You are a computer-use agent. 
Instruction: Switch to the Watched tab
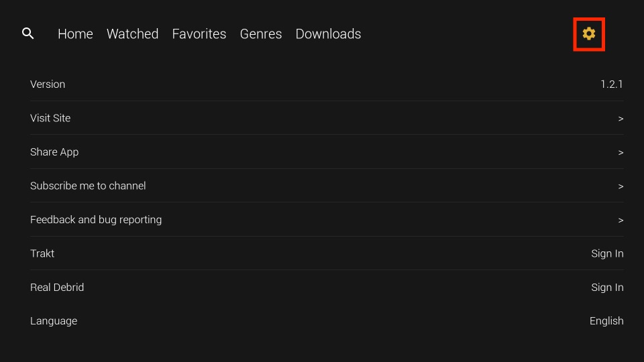point(132,34)
